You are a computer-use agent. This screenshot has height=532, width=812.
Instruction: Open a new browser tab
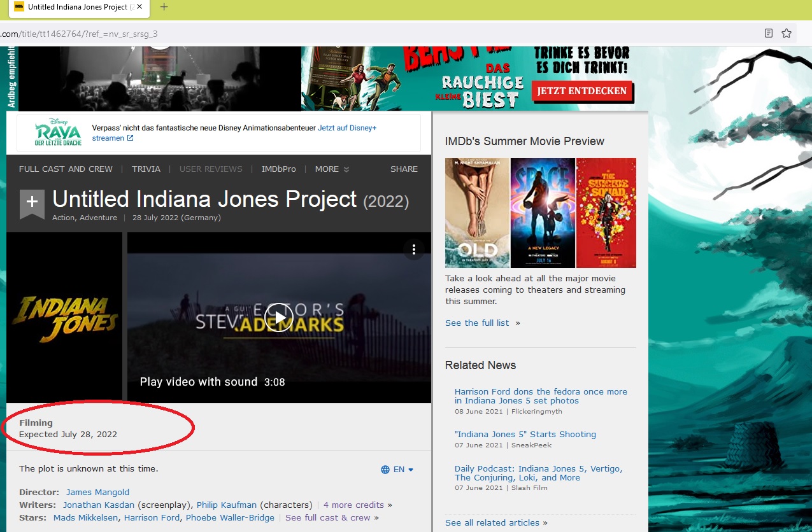164,7
